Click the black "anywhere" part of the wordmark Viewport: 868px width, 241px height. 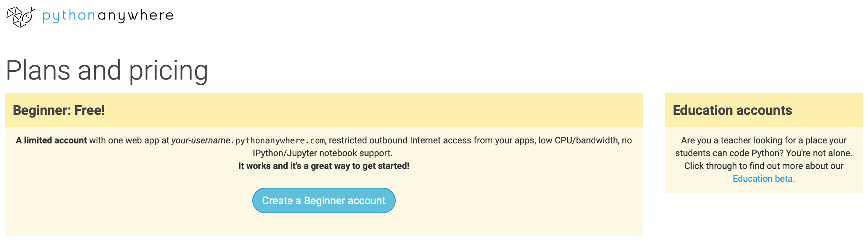coord(136,16)
